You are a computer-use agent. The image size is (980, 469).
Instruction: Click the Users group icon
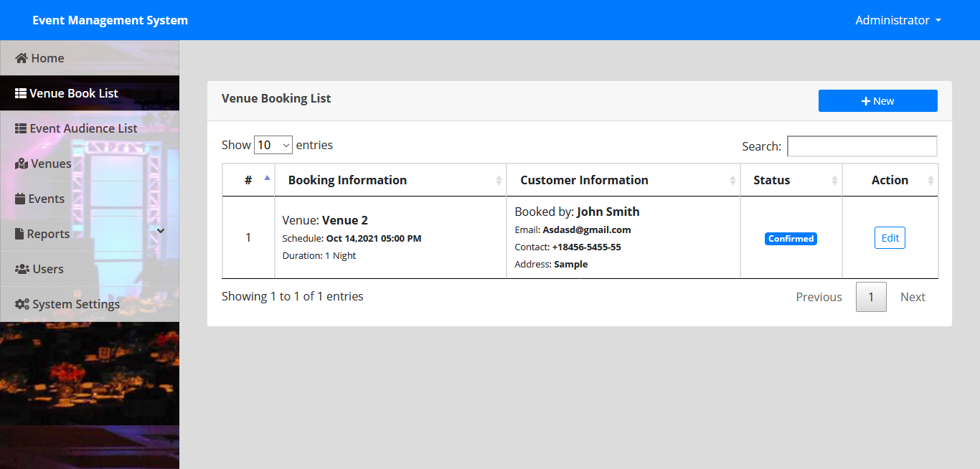[22, 269]
